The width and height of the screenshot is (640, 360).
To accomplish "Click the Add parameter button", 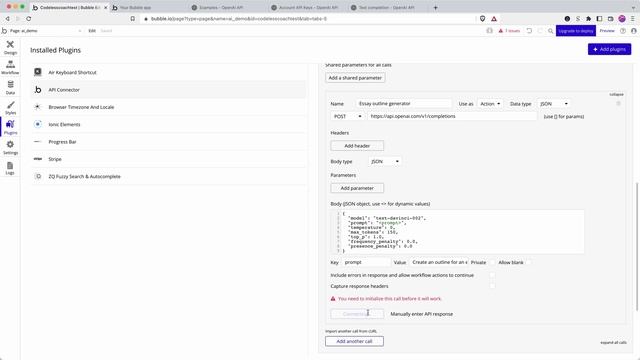I will coord(357,188).
